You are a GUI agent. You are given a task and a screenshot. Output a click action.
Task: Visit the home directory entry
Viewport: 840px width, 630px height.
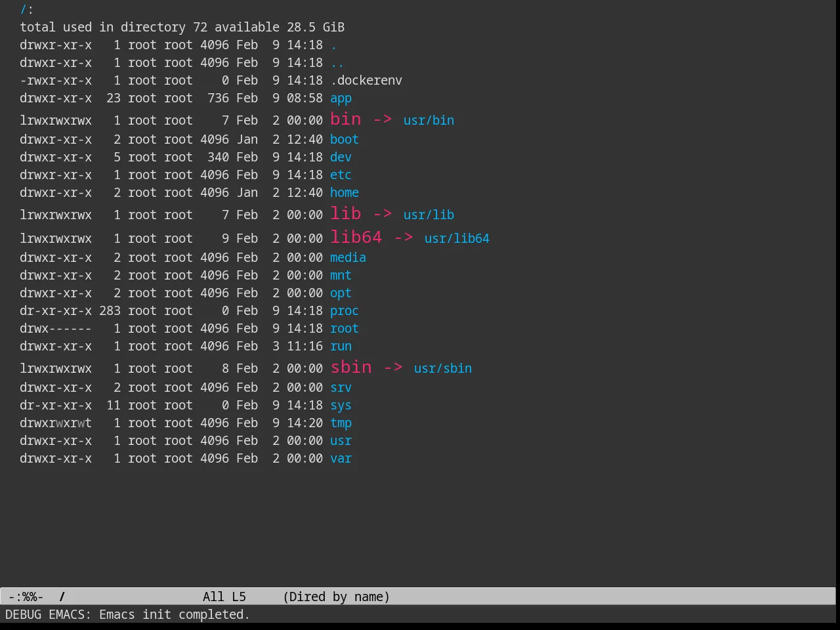pos(345,192)
